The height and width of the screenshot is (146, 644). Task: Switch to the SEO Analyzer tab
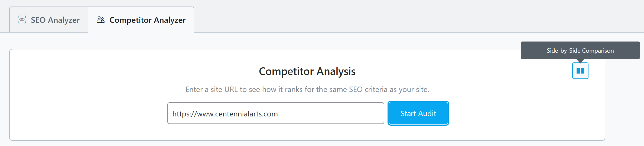(x=49, y=20)
